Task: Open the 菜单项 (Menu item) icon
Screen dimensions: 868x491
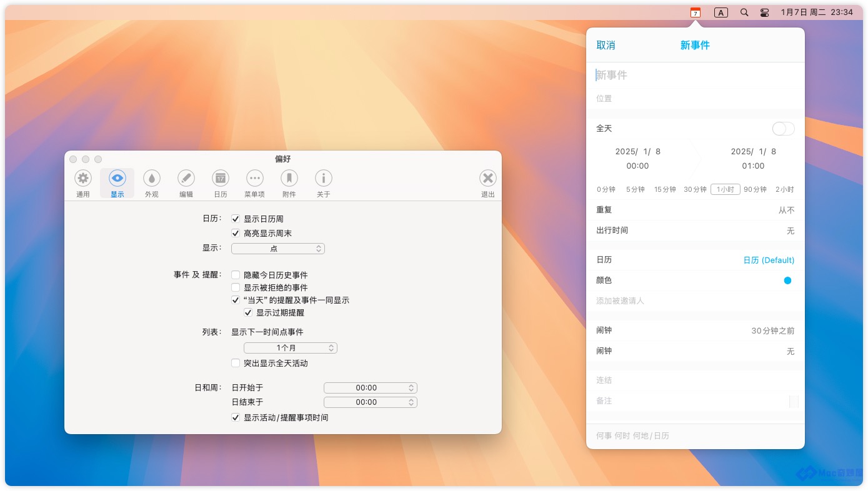Action: click(254, 179)
